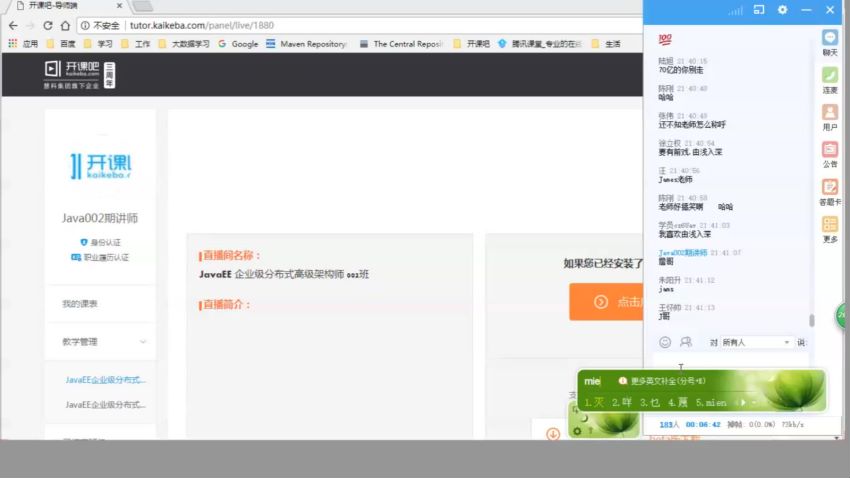Image resolution: width=850 pixels, height=478 pixels.
Task: Show next input method candidate page
Action: pos(743,403)
